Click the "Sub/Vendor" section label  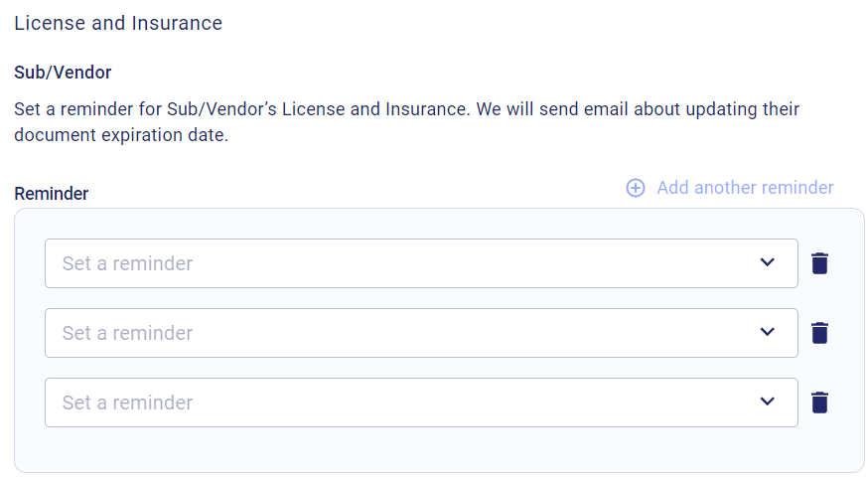63,73
